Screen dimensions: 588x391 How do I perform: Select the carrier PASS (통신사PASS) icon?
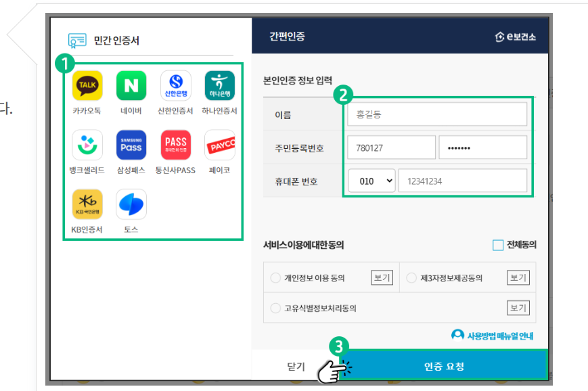[175, 145]
